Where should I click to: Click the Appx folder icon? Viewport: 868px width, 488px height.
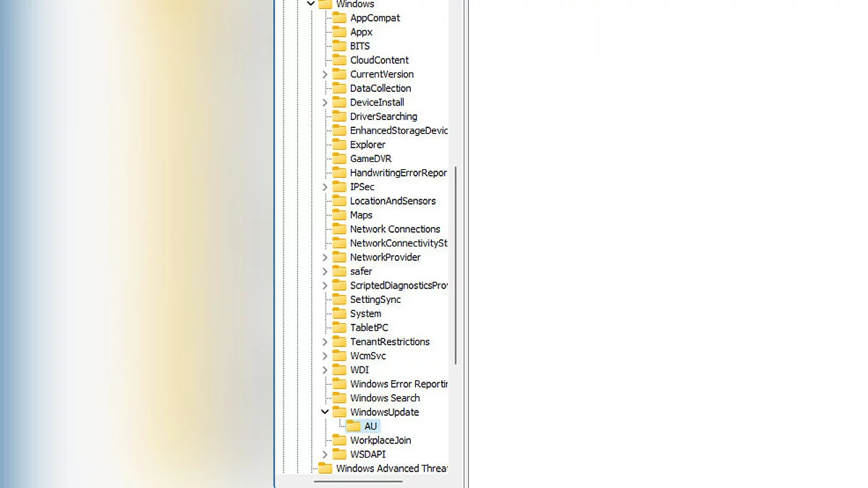point(339,32)
